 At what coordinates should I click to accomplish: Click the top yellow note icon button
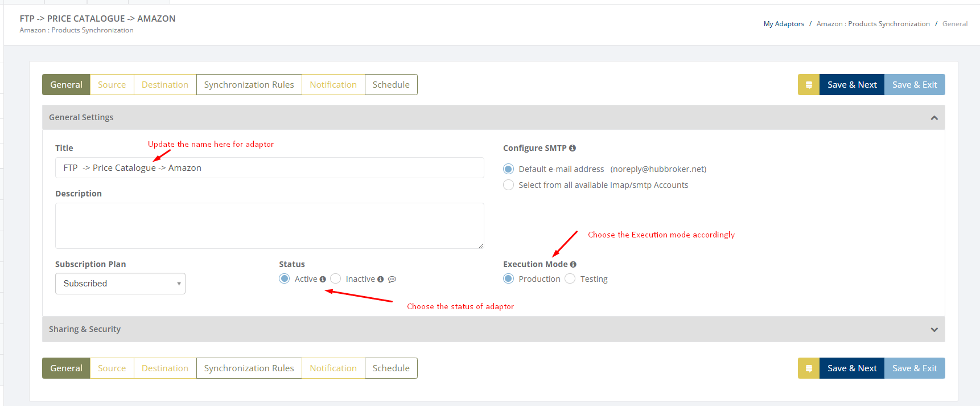point(808,85)
